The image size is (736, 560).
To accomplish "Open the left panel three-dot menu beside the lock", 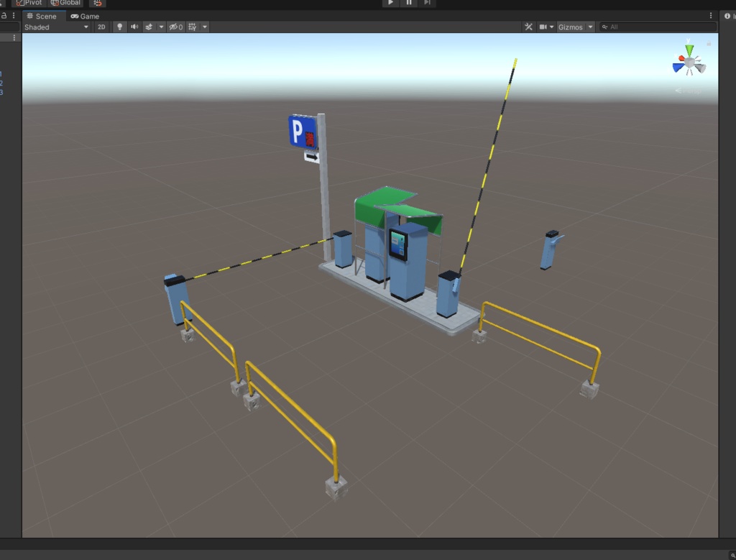I will click(x=13, y=16).
